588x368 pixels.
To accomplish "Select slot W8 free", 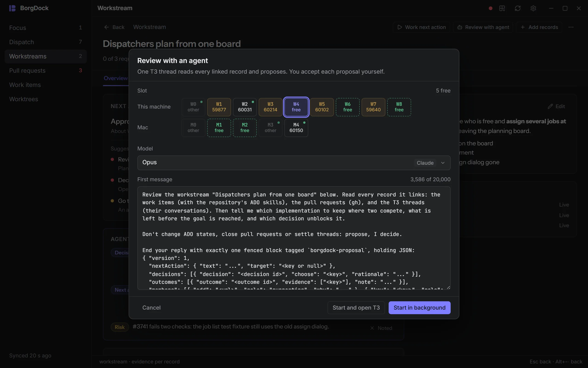I will 399,107.
